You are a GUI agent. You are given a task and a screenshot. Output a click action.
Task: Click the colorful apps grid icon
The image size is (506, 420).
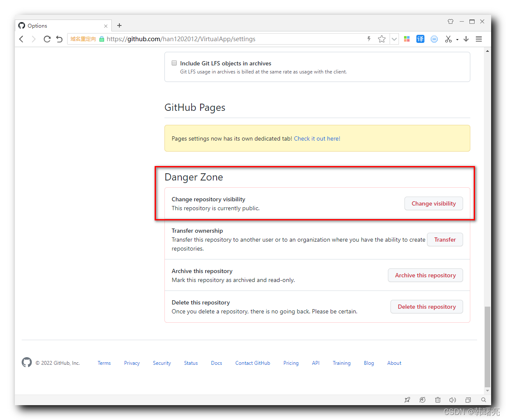click(407, 39)
